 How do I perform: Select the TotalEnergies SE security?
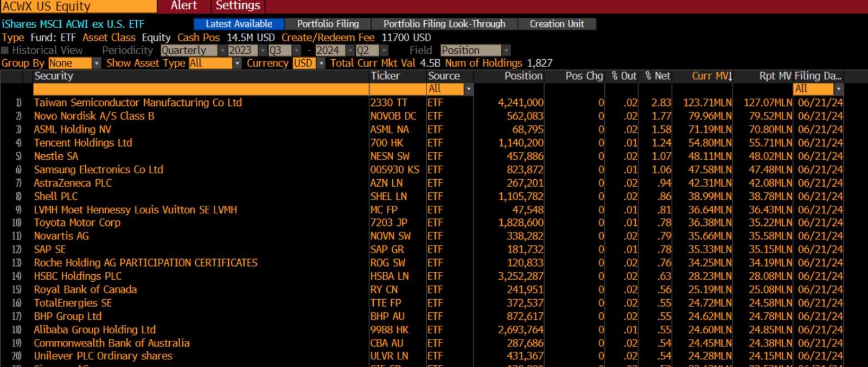pyautogui.click(x=73, y=303)
